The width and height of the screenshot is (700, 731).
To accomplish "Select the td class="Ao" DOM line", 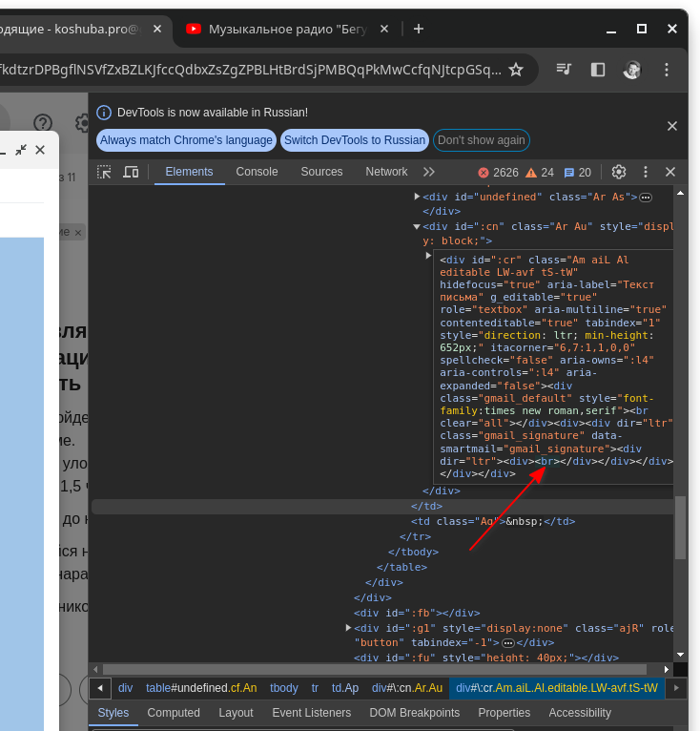I will [493, 521].
